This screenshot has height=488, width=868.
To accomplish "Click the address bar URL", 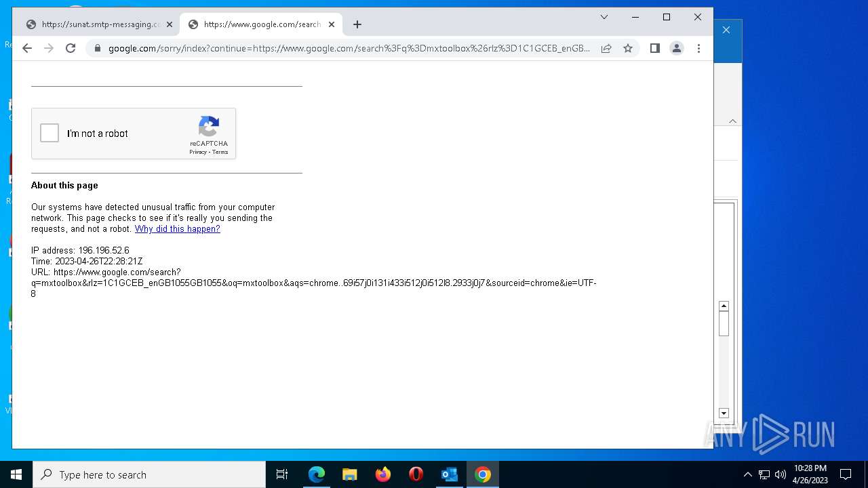I will pyautogui.click(x=349, y=48).
